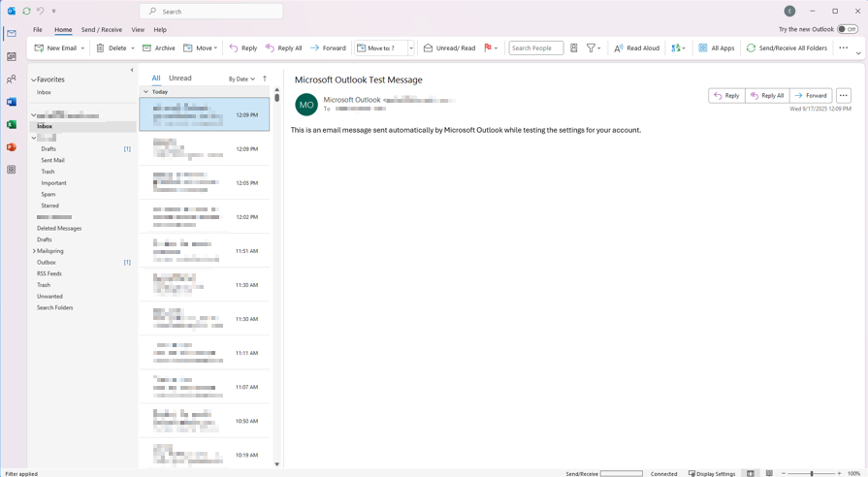
Task: Toggle Try the new Outlook switch
Action: 847,29
